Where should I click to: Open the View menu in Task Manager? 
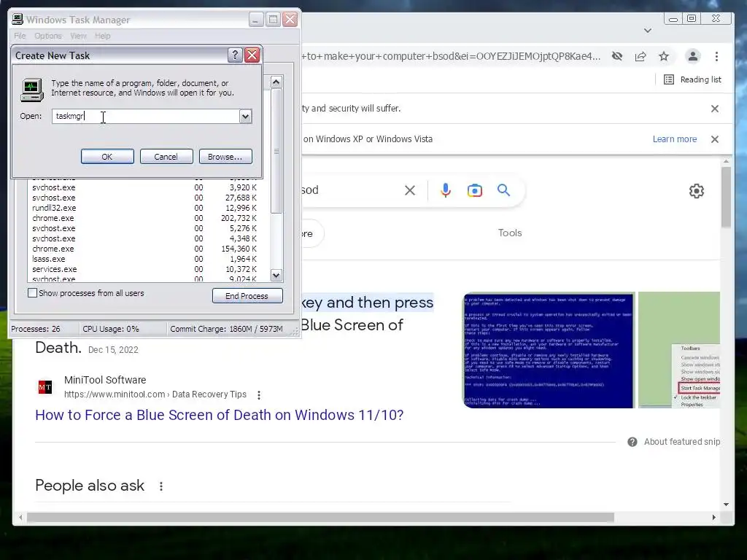(x=78, y=36)
